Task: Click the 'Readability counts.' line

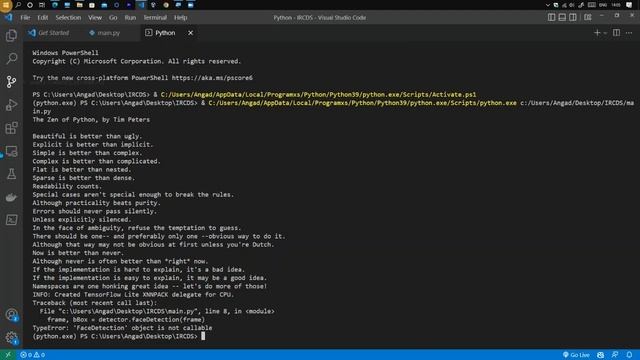Action: coord(67,186)
